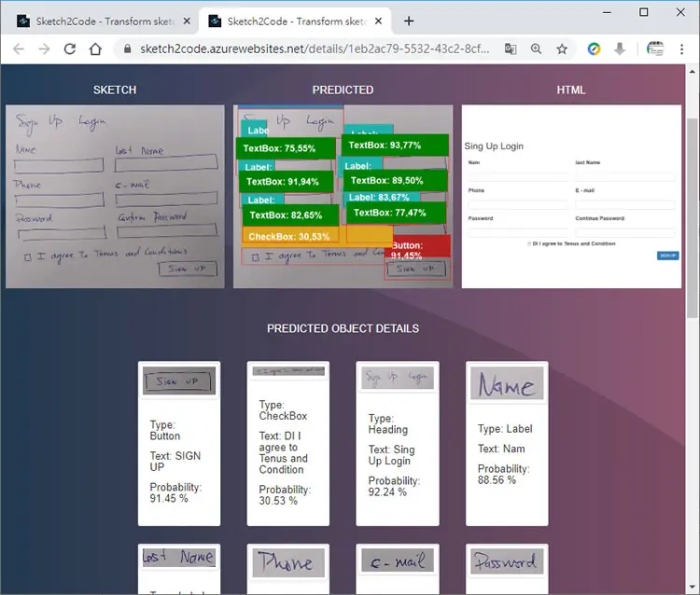Screen dimensions: 700x595
Task: Click the colorful circular extension icon
Action: click(594, 49)
